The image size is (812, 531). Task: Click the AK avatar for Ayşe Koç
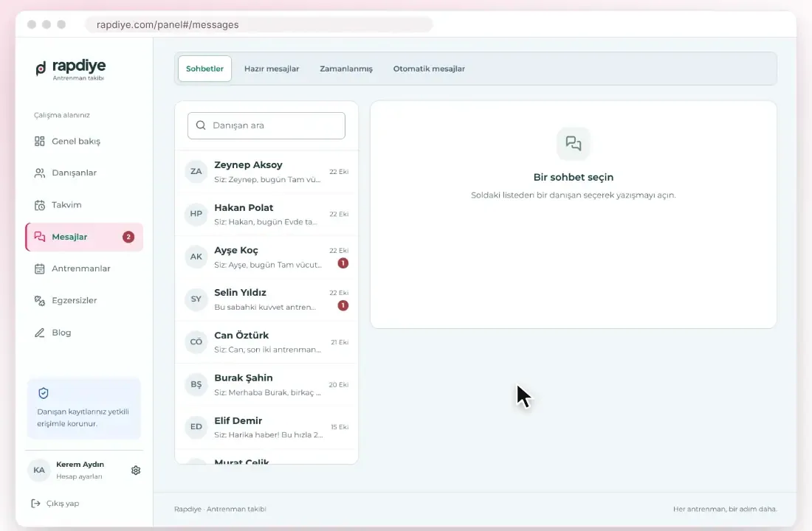(196, 256)
